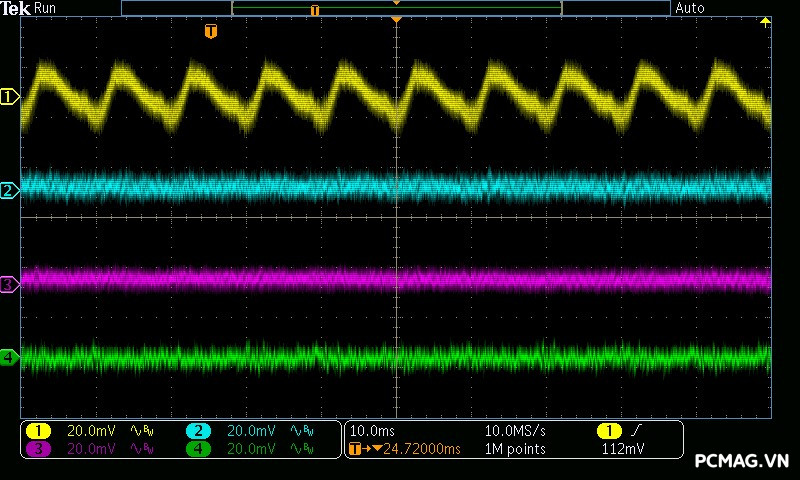Viewport: 800px width, 480px height.
Task: Click the channel 2 bandwidth limit icon
Action: click(301, 431)
